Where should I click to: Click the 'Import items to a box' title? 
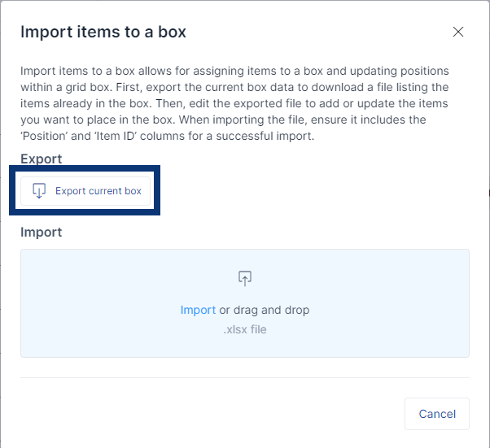point(103,33)
